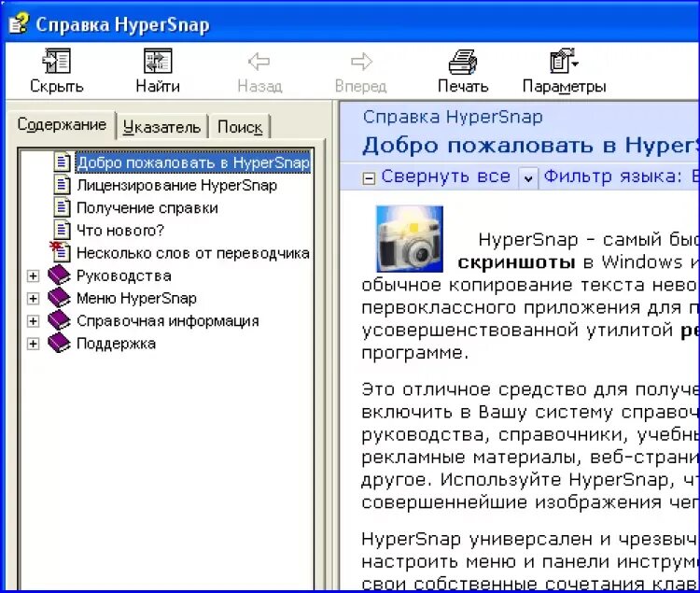This screenshot has height=593, width=700.
Task: Open the Что нового? topic
Action: pos(120,230)
